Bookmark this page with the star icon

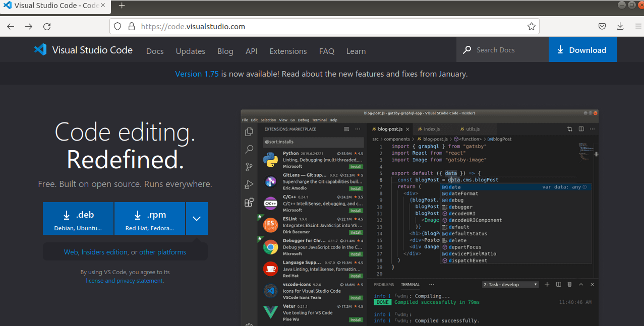pos(531,26)
